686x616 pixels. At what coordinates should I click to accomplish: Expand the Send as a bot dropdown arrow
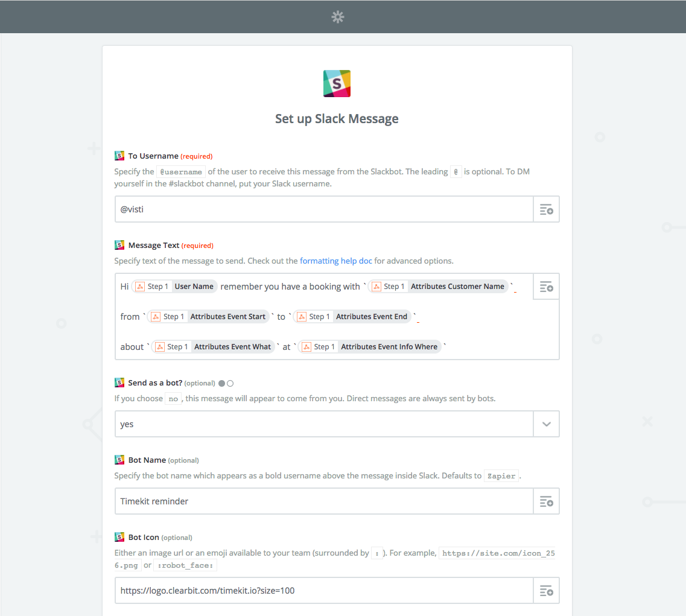click(x=547, y=424)
